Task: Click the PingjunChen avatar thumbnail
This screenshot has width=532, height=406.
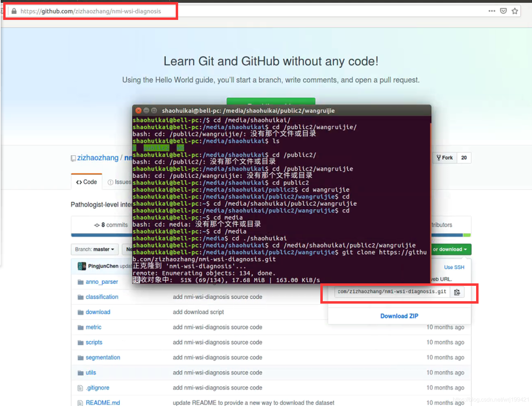Action: tap(82, 266)
